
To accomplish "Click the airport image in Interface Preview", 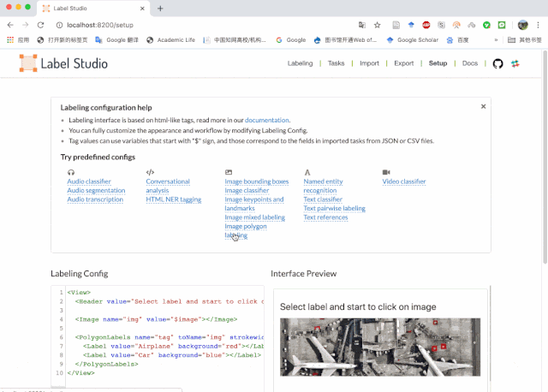I will 380,347.
